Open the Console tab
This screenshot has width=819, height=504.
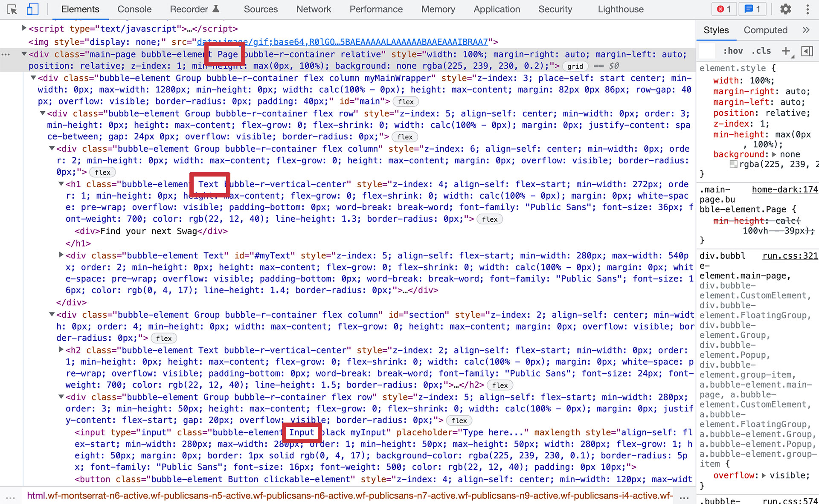[x=134, y=9]
